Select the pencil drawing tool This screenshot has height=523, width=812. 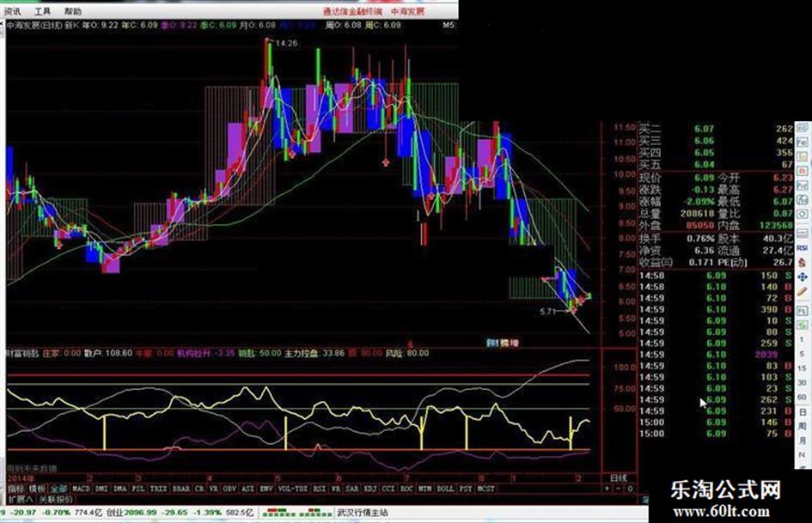pyautogui.click(x=803, y=291)
